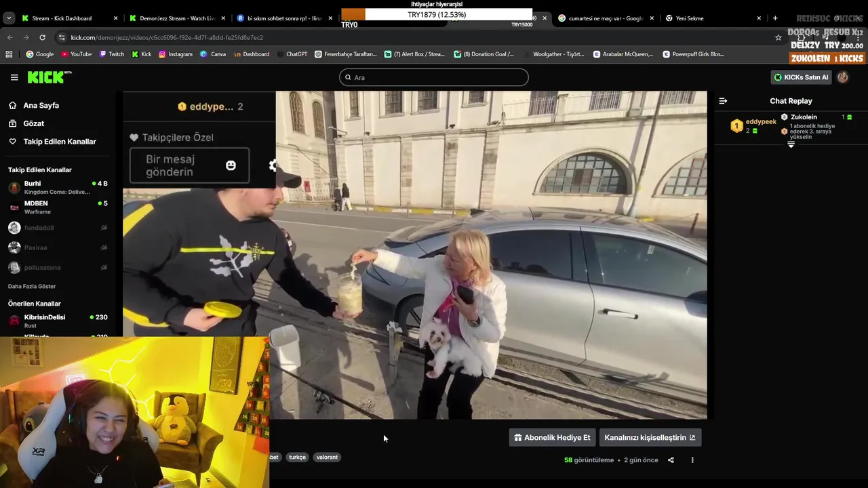Open the Alert Box bookmark

tap(414, 54)
